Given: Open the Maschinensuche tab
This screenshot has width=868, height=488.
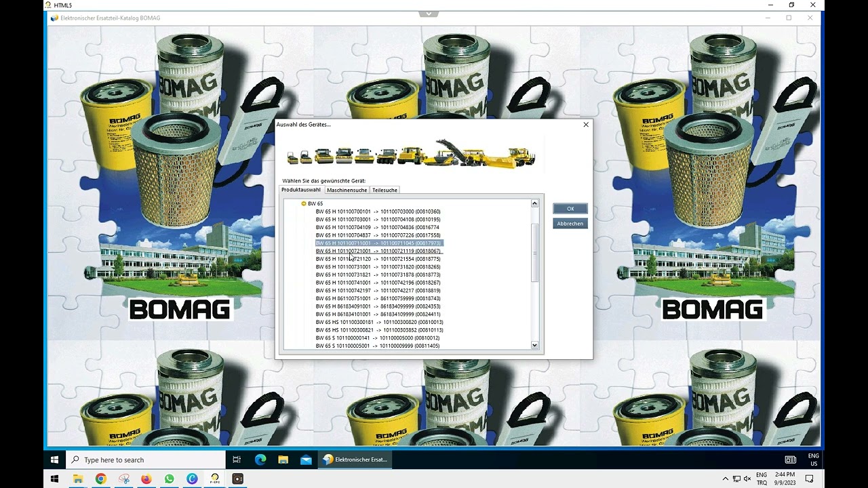Looking at the screenshot, I should [x=347, y=190].
